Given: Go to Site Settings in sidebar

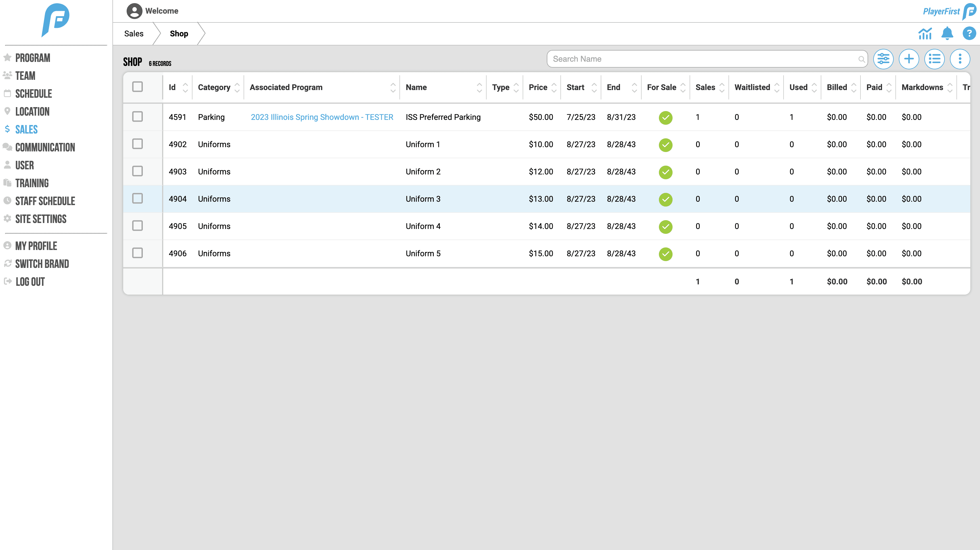Looking at the screenshot, I should pyautogui.click(x=41, y=219).
